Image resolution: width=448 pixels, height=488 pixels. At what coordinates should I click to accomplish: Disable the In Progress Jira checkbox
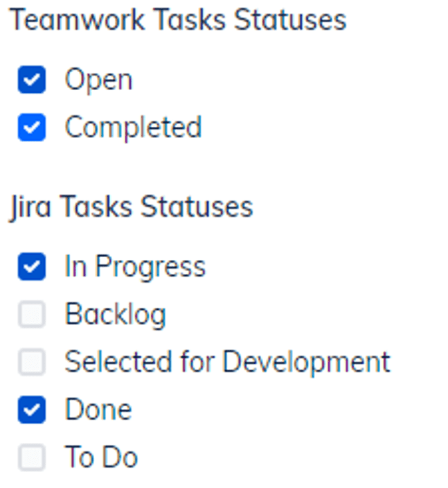[32, 268]
